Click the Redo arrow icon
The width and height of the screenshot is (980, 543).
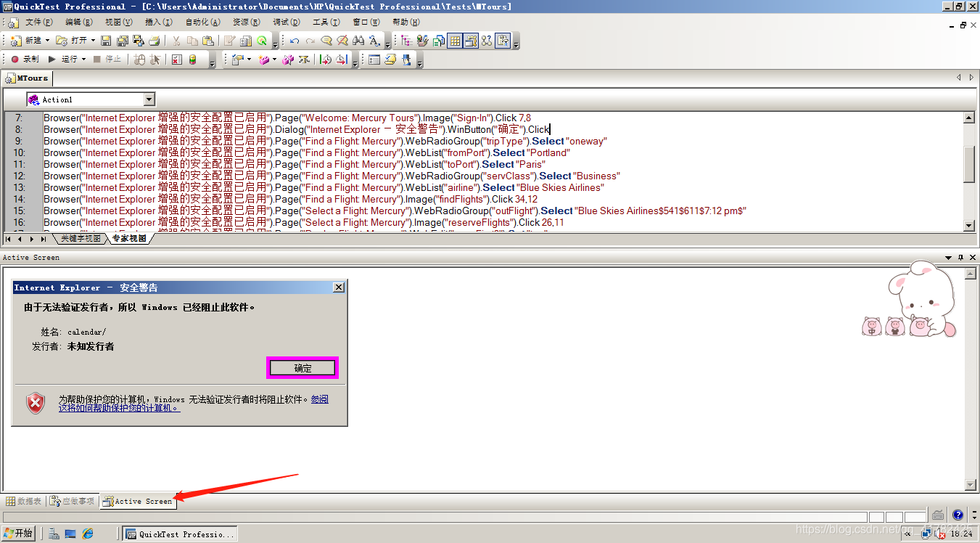tap(310, 41)
